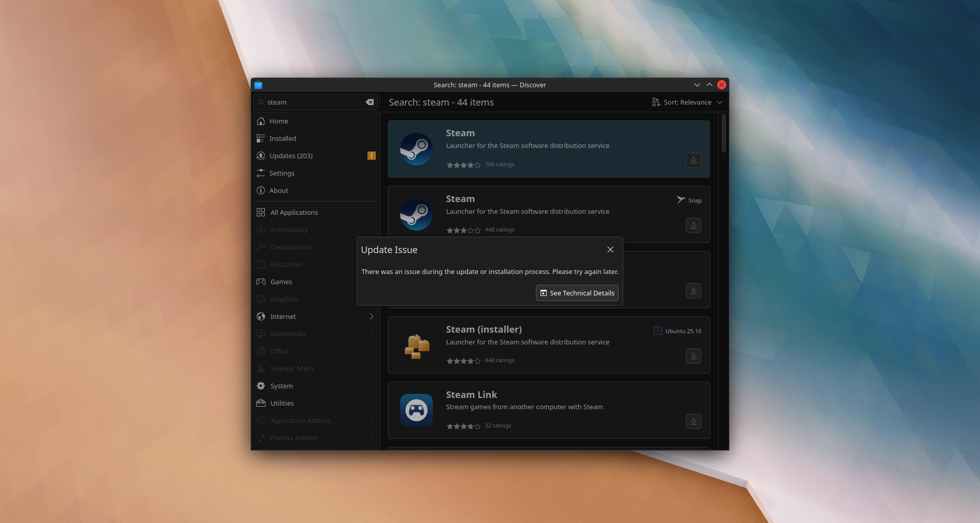Install Steam (installer) package
980x523 pixels.
(694, 356)
